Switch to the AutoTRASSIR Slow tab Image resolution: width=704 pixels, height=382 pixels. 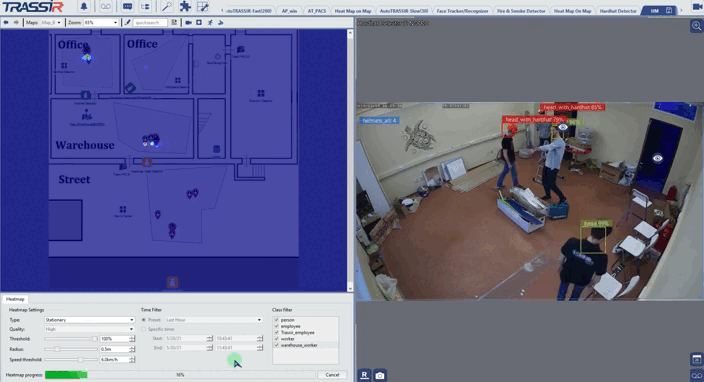tap(404, 11)
